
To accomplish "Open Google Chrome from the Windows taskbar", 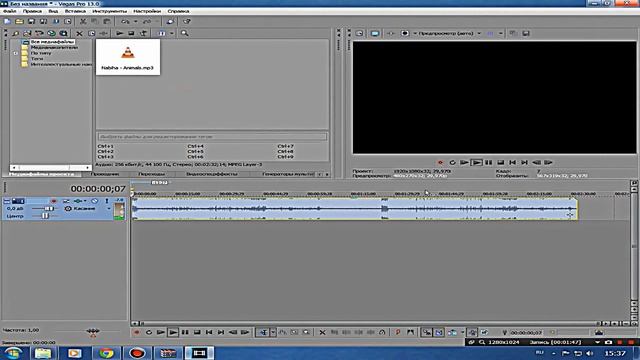I will (x=106, y=353).
